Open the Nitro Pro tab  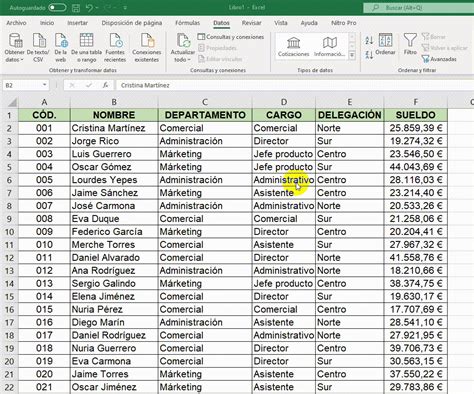click(344, 23)
